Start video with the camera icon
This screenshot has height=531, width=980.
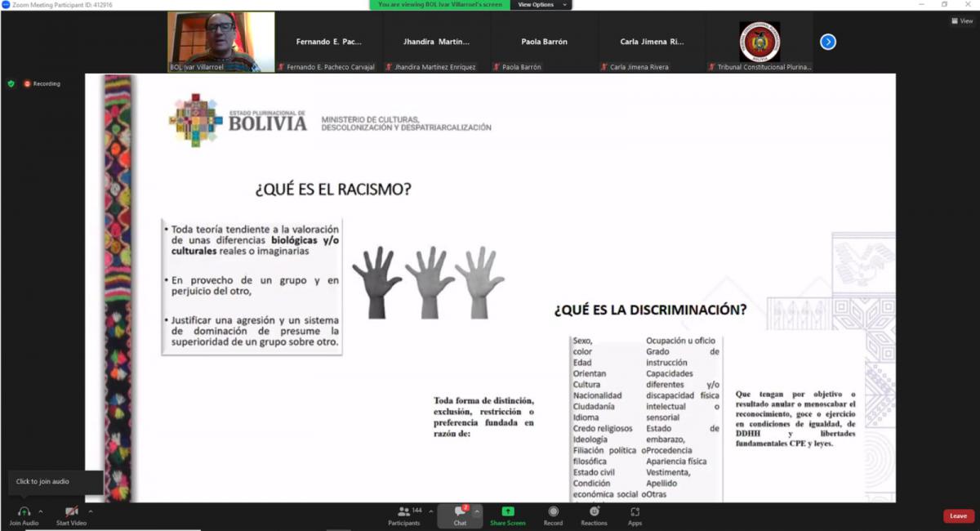click(x=71, y=511)
